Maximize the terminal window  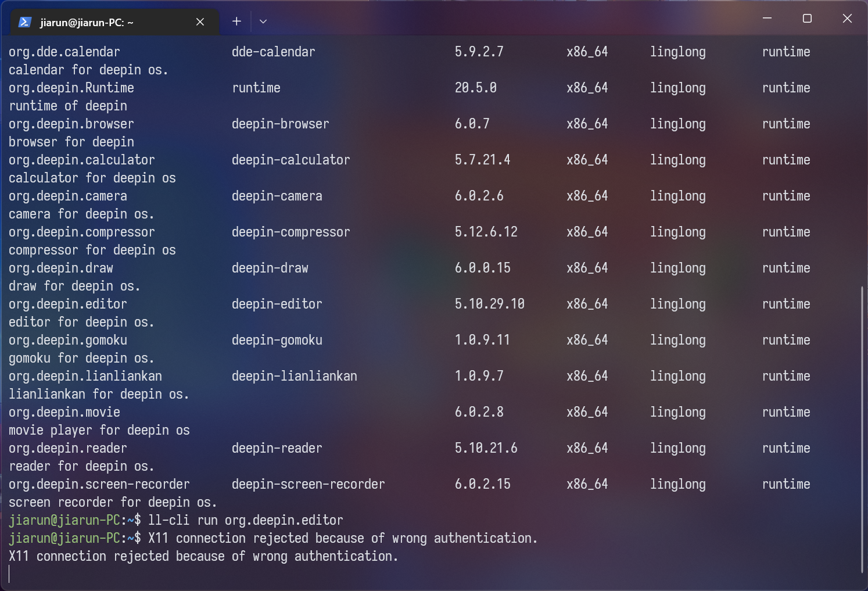pyautogui.click(x=807, y=19)
